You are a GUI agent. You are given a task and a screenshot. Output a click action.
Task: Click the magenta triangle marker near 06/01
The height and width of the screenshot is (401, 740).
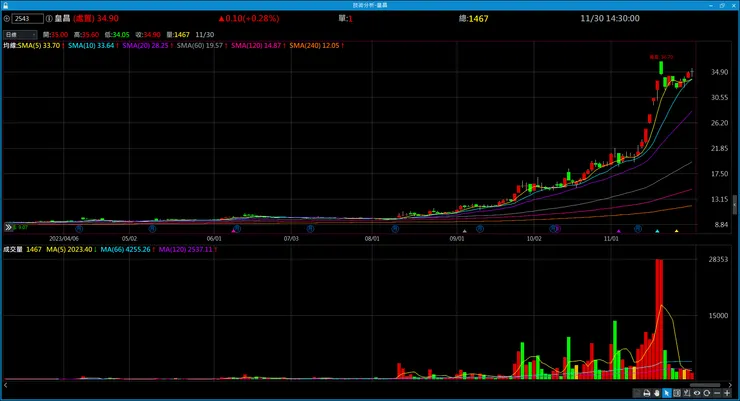[x=233, y=231]
